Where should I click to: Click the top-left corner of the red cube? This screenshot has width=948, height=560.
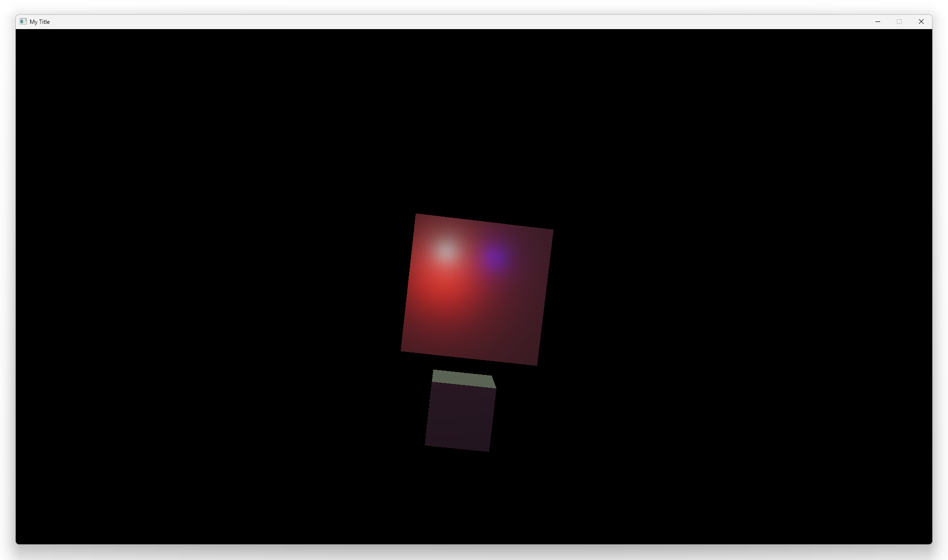(x=417, y=215)
